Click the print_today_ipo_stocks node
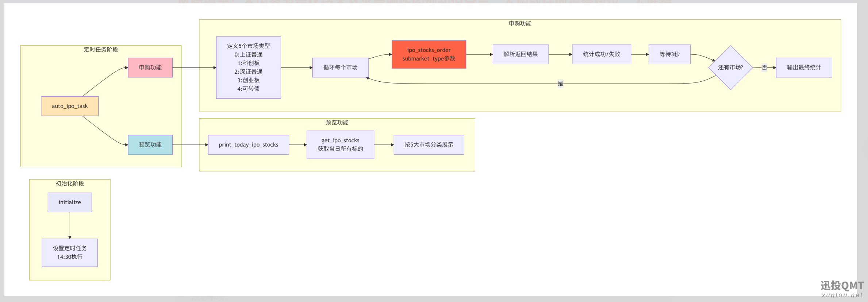This screenshot has height=302, width=868. [x=249, y=145]
